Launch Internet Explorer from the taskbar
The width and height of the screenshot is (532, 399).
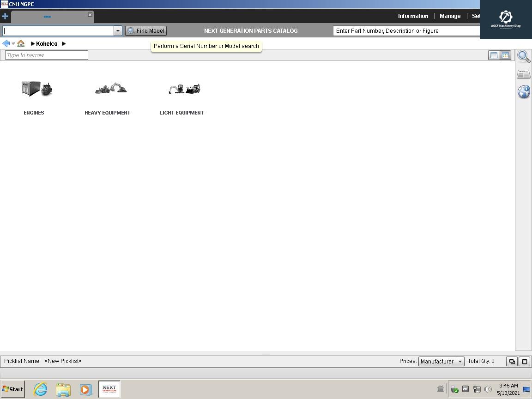40,389
